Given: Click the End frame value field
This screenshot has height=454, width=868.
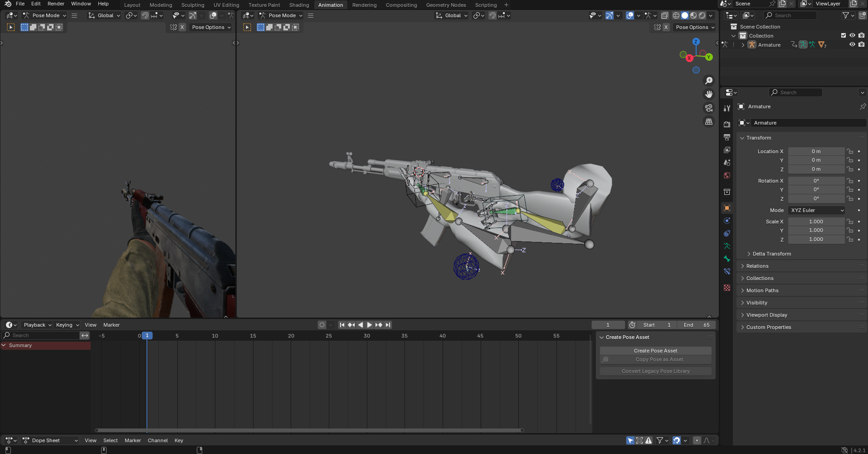Looking at the screenshot, I should click(x=697, y=325).
